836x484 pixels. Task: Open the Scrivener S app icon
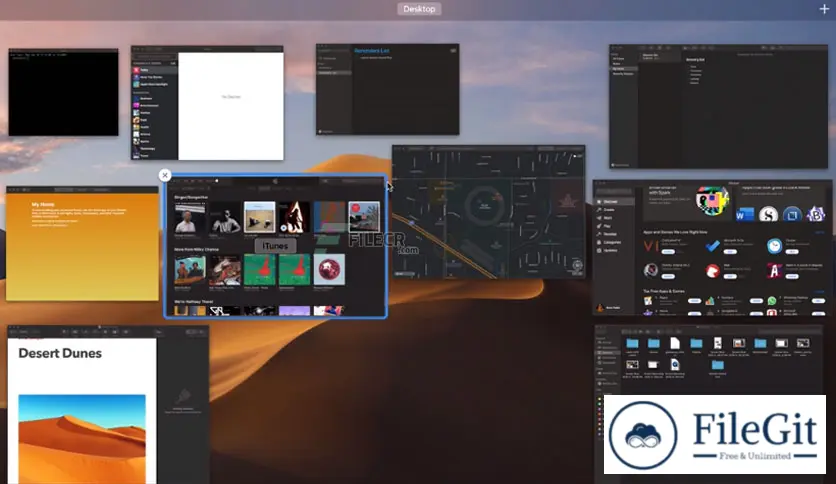[768, 215]
